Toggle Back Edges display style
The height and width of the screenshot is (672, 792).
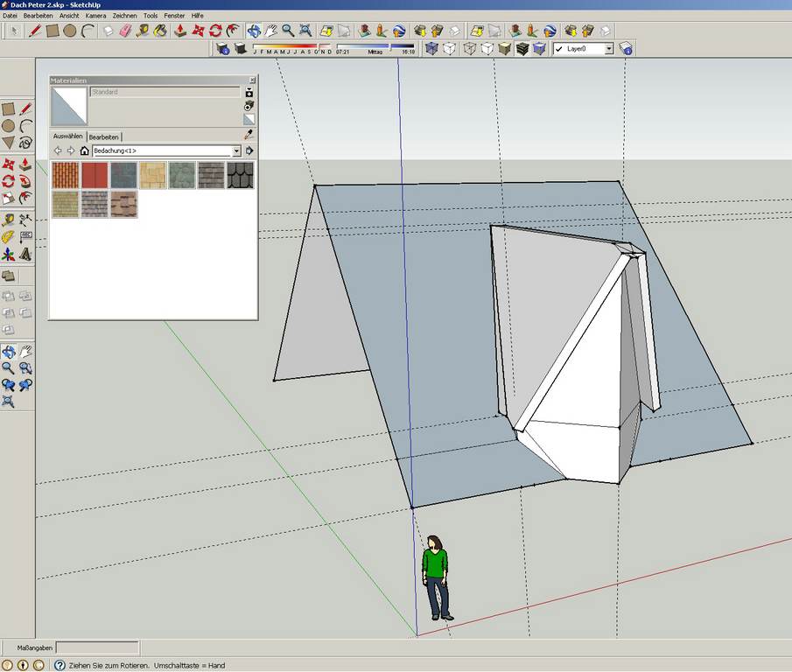pos(449,48)
